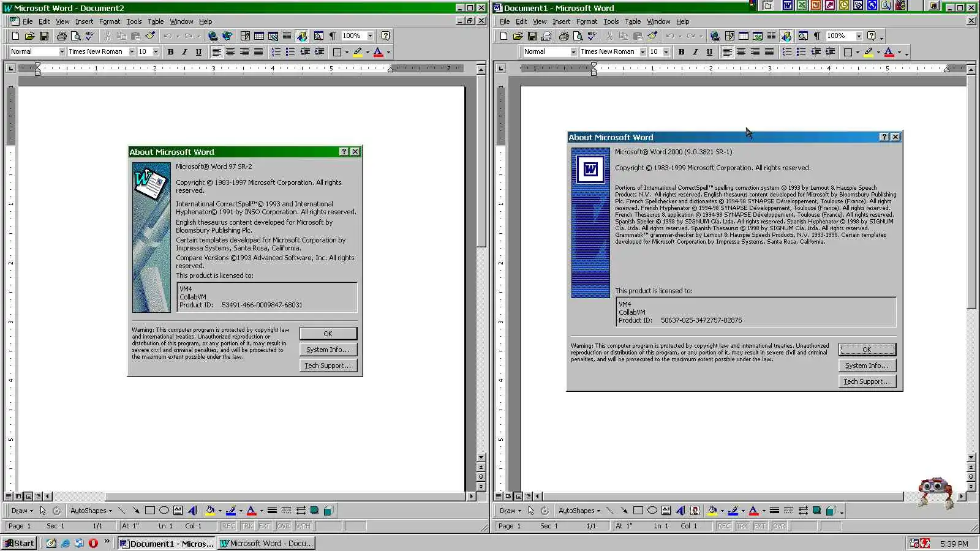Open the Format menu in Word 97 window

point(110,21)
